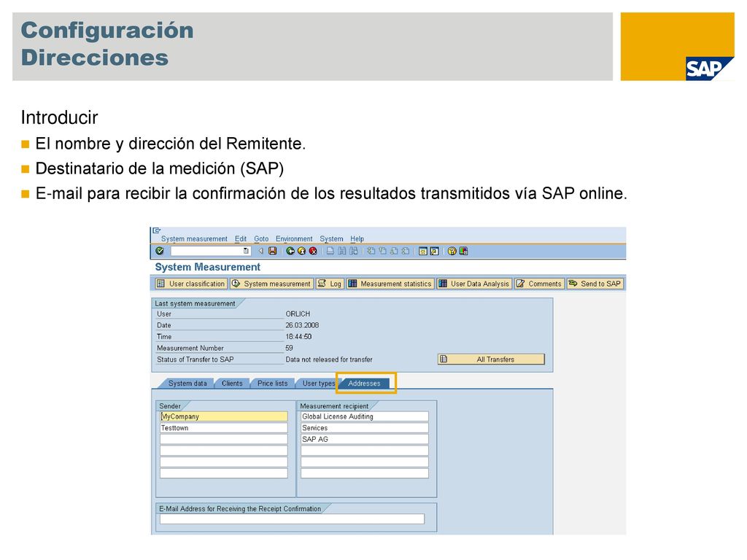
Task: Switch to the User types tab
Action: pos(318,384)
